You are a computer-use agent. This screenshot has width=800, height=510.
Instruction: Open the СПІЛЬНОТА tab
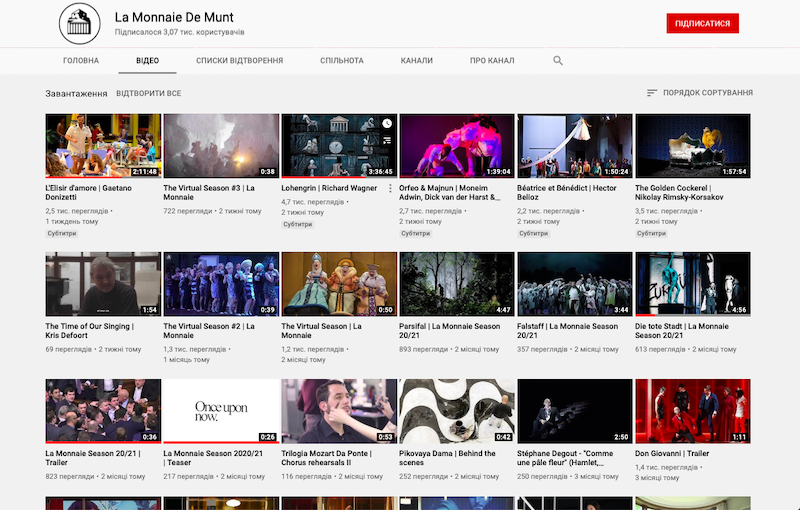coord(342,61)
